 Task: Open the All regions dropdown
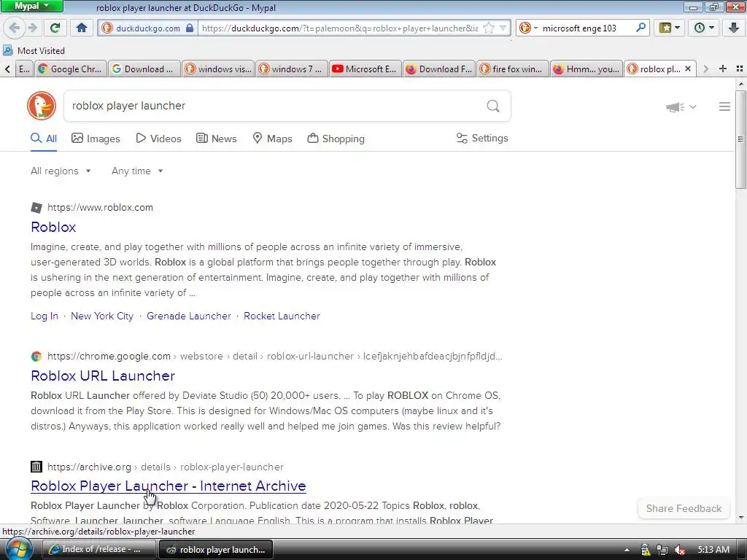click(x=61, y=171)
